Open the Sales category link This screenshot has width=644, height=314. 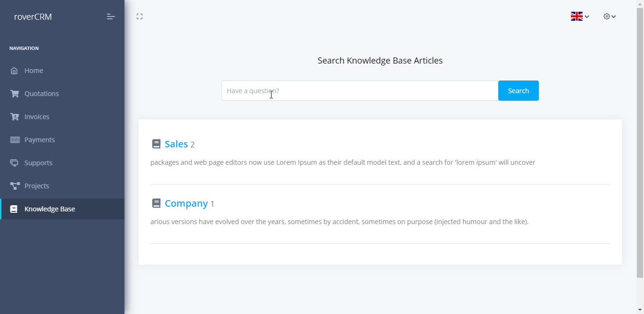coord(176,144)
